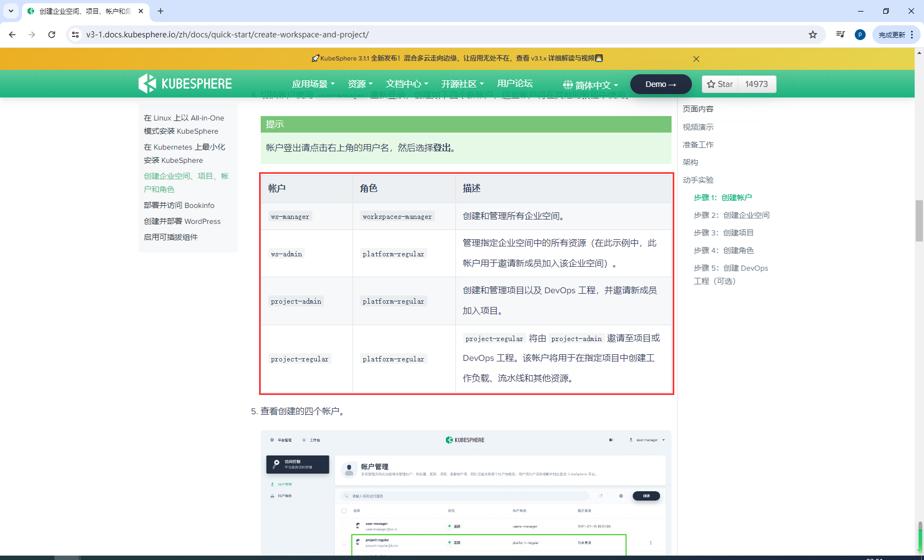Click the Demo button
The width and height of the screenshot is (924, 560).
coord(661,84)
